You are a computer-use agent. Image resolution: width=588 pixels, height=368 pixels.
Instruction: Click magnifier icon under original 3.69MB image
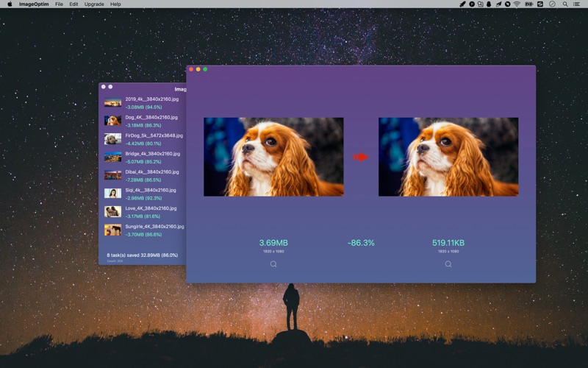(x=273, y=264)
